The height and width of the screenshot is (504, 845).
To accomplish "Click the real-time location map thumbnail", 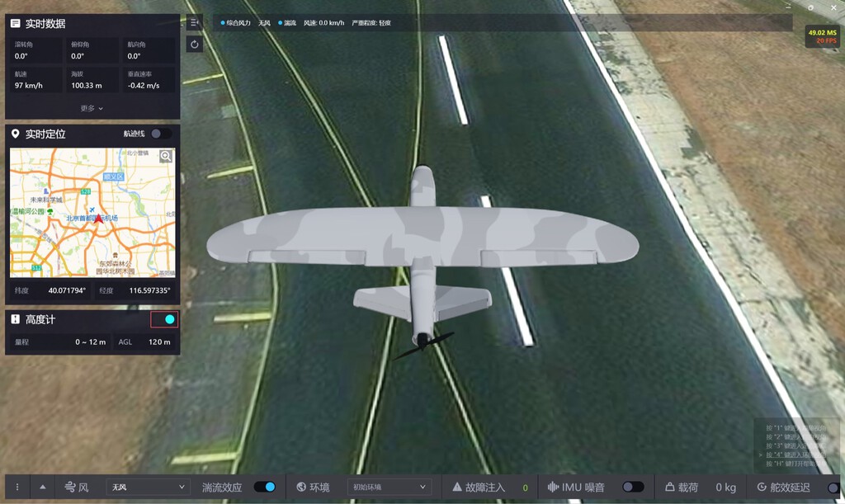I will pyautogui.click(x=92, y=213).
